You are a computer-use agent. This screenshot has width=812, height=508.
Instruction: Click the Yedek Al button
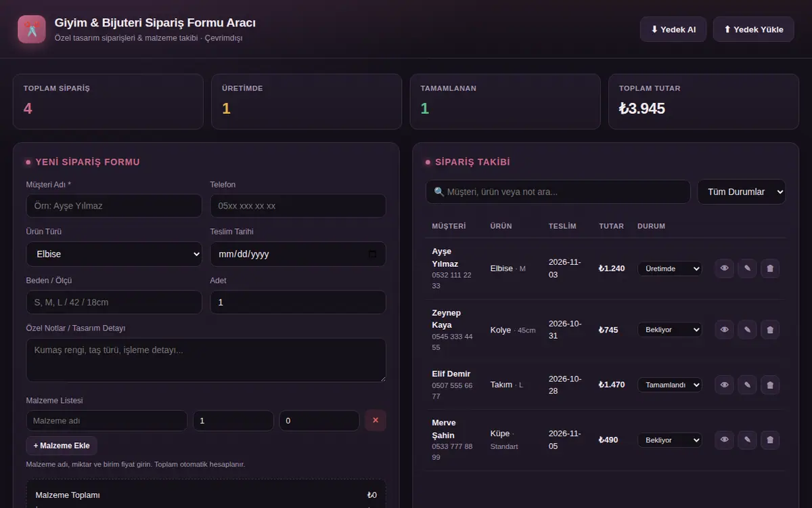click(x=673, y=29)
